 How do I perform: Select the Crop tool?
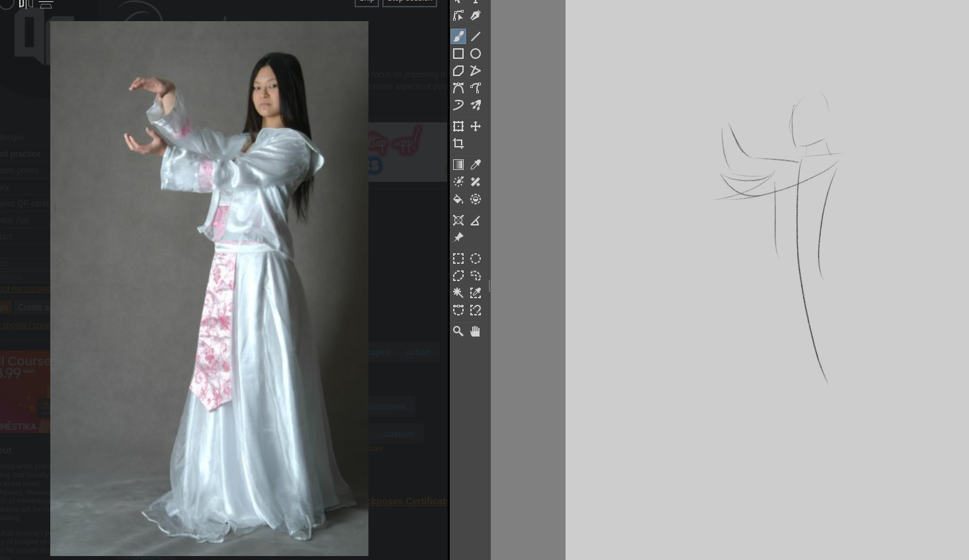click(x=458, y=143)
